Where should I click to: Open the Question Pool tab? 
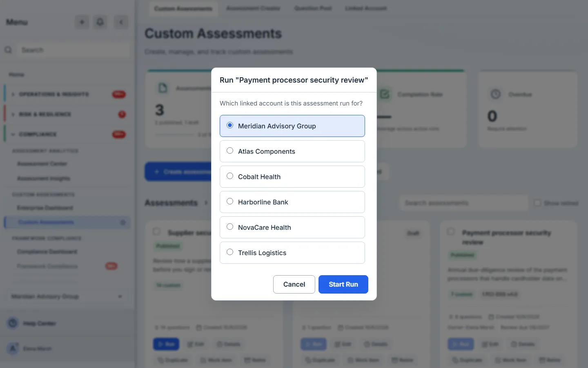click(x=313, y=8)
